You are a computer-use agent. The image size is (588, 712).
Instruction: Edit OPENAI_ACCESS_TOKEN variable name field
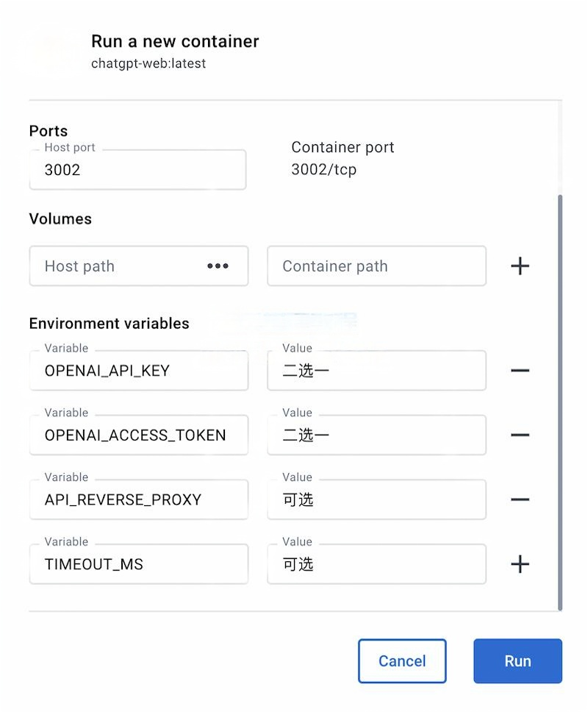[139, 435]
